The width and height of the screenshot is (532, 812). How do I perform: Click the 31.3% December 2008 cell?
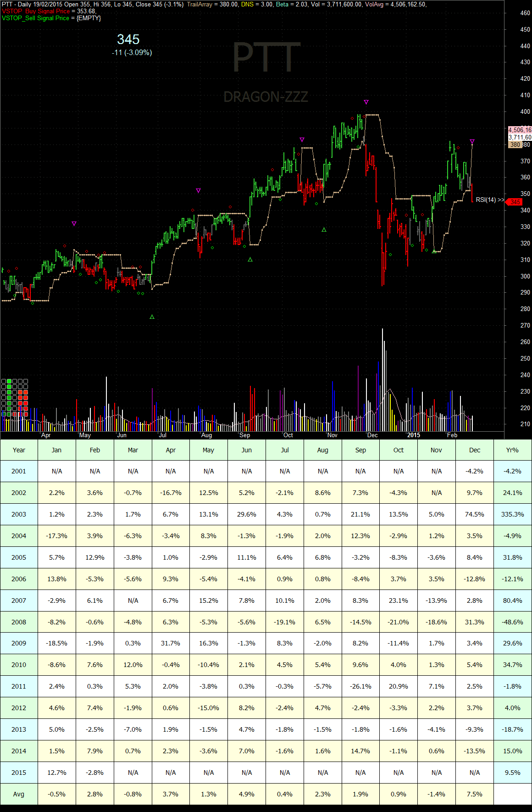pyautogui.click(x=475, y=622)
